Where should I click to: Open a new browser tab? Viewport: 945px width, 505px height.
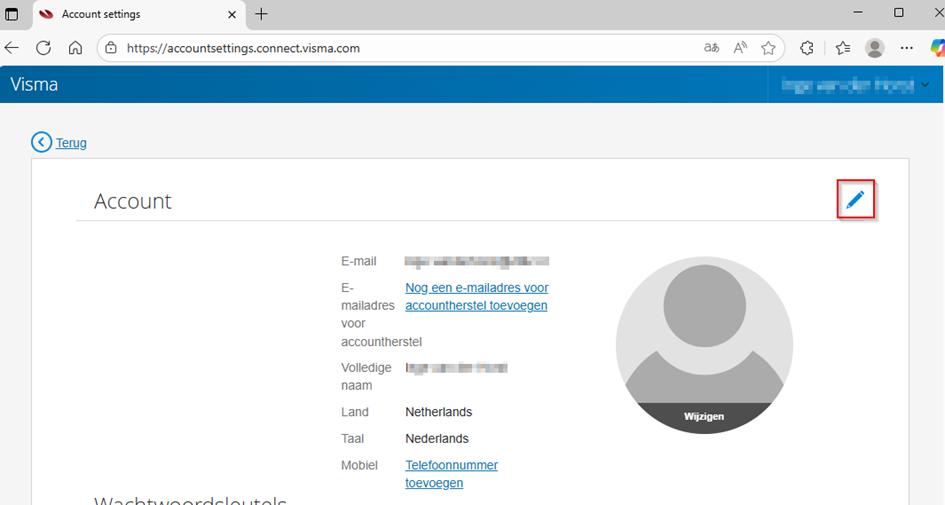click(262, 14)
